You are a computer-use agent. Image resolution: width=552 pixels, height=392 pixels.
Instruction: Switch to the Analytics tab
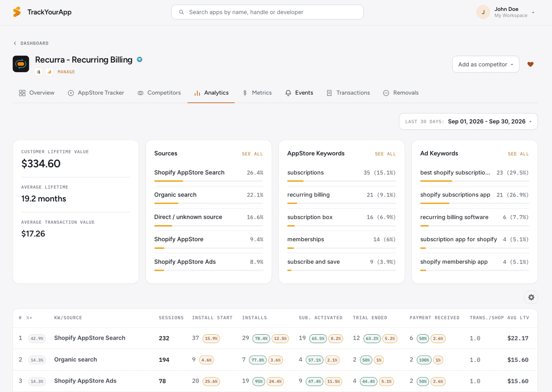coord(211,93)
